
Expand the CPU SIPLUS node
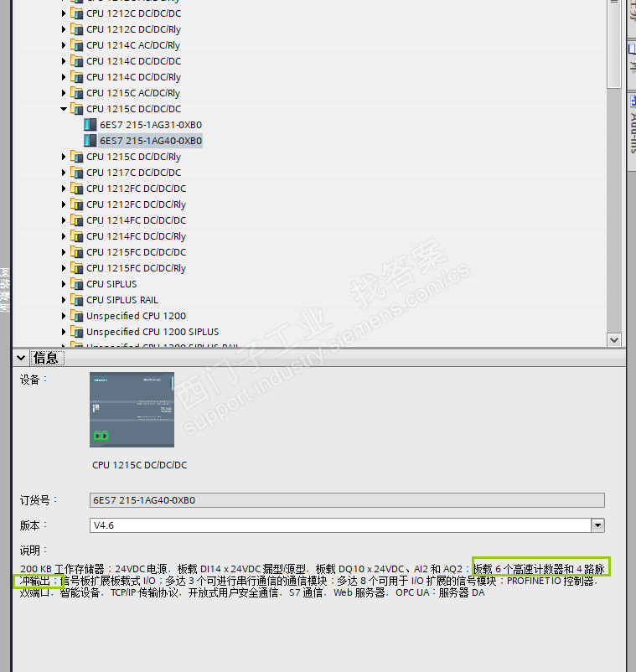point(64,284)
